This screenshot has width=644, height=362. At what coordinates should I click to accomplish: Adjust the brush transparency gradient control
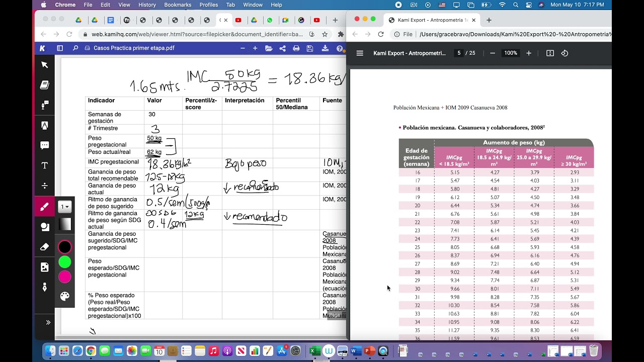coord(65,224)
